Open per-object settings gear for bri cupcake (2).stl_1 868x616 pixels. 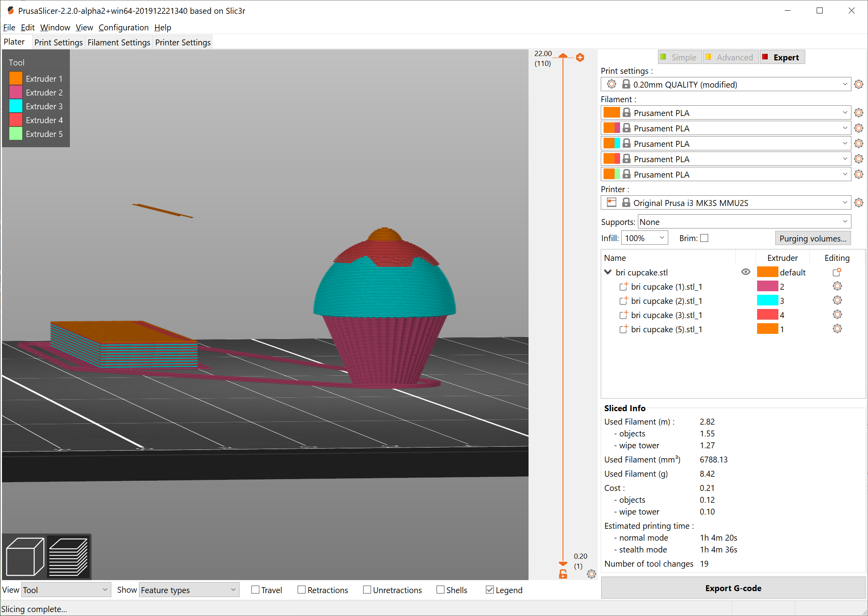837,300
